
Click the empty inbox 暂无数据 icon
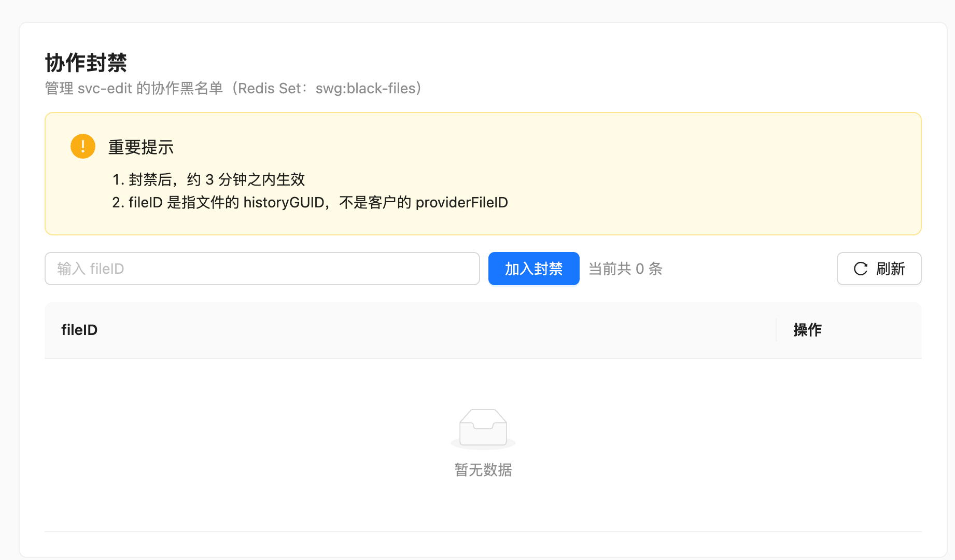click(483, 428)
